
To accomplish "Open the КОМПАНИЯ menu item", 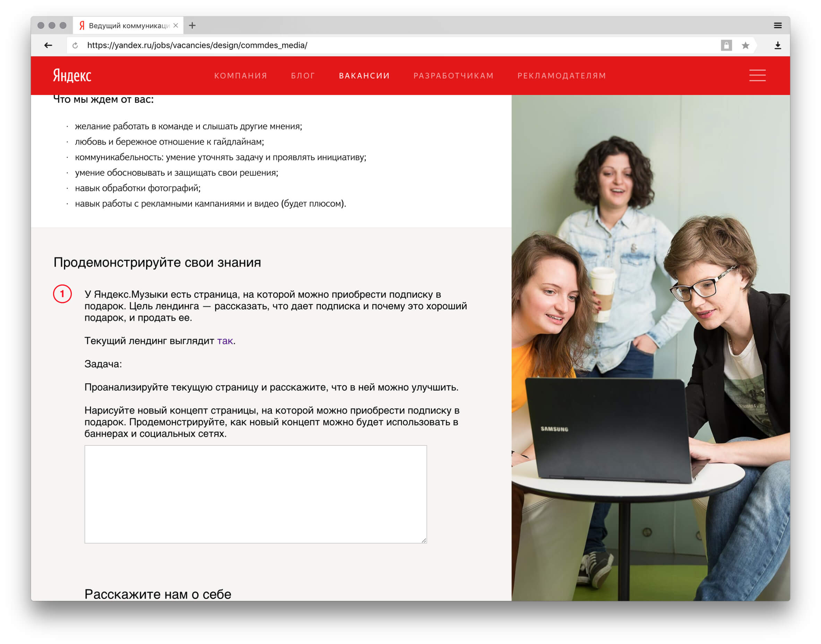I will [241, 76].
